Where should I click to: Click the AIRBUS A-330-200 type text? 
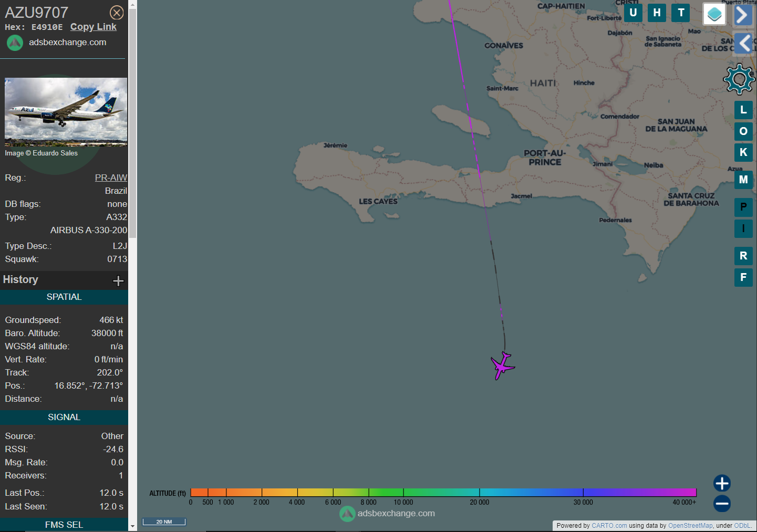[x=89, y=230]
